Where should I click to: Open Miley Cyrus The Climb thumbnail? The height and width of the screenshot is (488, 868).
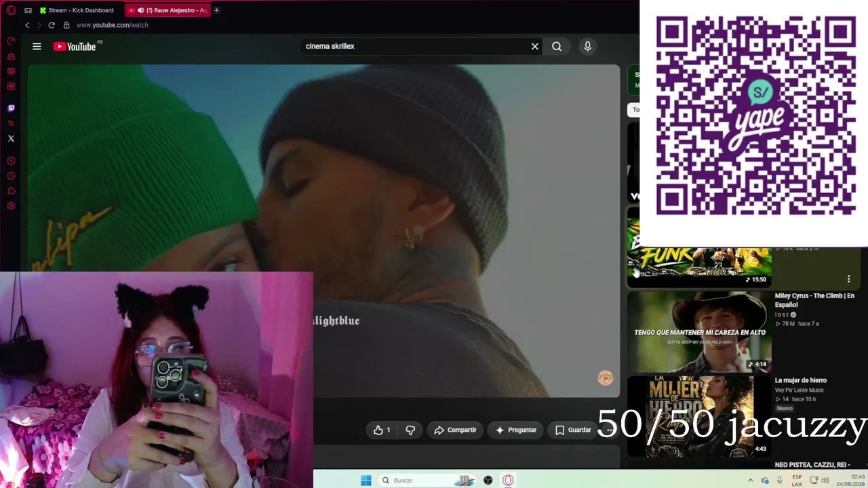[x=699, y=332]
